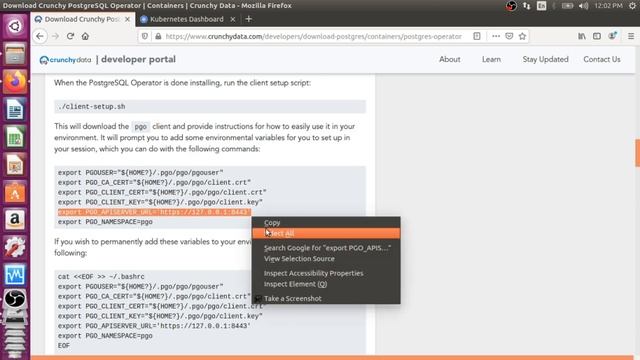Viewport: 640px width, 360px height.
Task: Click the forward navigation arrow
Action: click(56, 36)
